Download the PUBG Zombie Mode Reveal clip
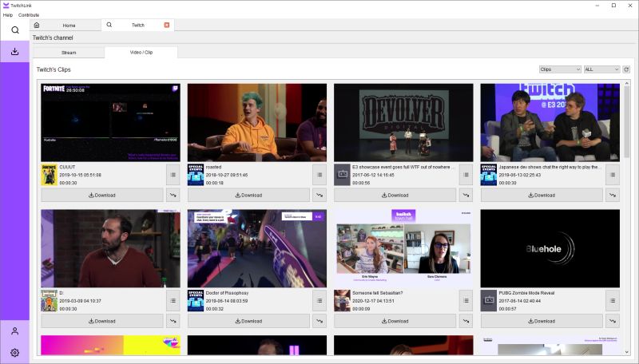 click(542, 321)
